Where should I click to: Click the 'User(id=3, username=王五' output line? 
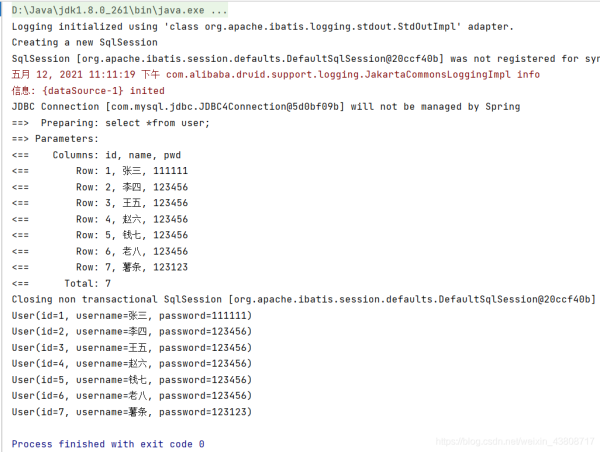tap(131, 347)
